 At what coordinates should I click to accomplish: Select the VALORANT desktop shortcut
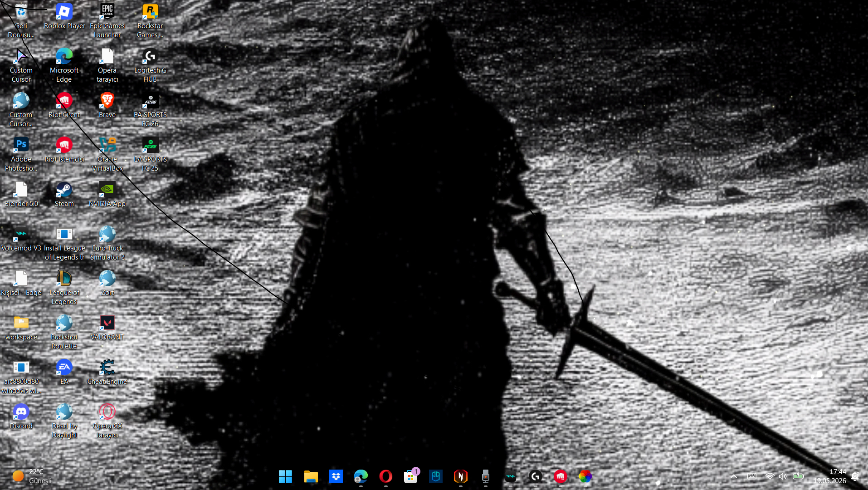point(107,328)
